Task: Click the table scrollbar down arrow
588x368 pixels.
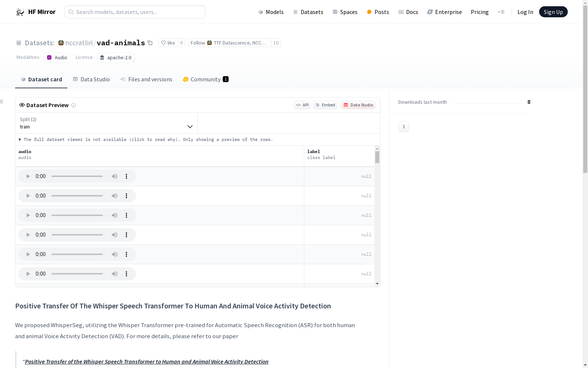Action: [x=377, y=284]
